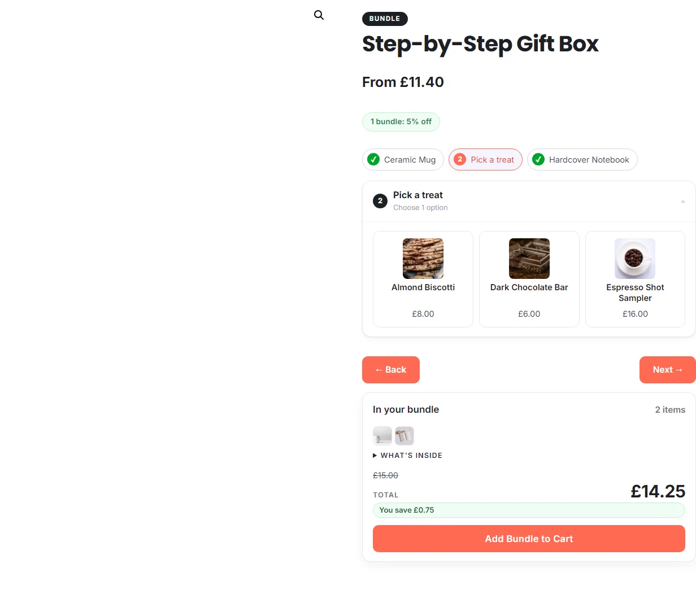The image size is (696, 616).
Task: Click the green checkmark on Hardcover Notebook step
Action: [x=538, y=159]
